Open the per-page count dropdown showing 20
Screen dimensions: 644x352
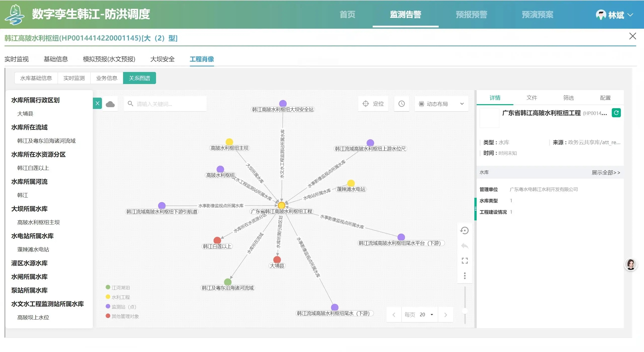[x=426, y=315]
